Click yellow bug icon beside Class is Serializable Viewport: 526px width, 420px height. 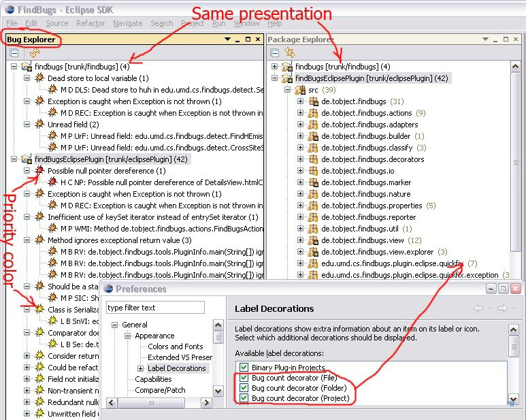coord(39,309)
